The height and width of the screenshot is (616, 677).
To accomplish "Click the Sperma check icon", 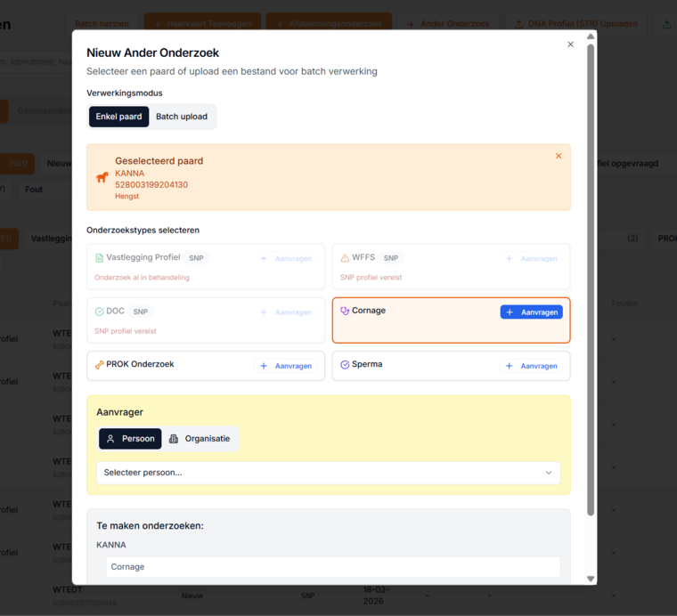I will click(x=345, y=364).
